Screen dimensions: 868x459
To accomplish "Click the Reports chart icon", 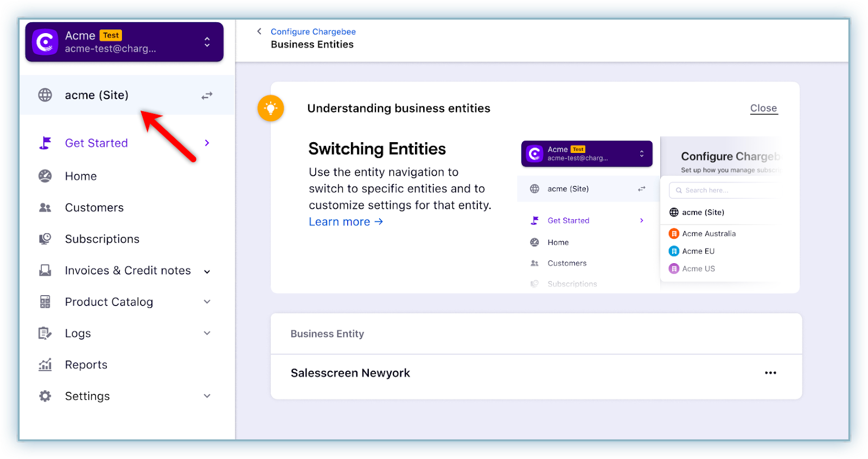I will tap(45, 365).
